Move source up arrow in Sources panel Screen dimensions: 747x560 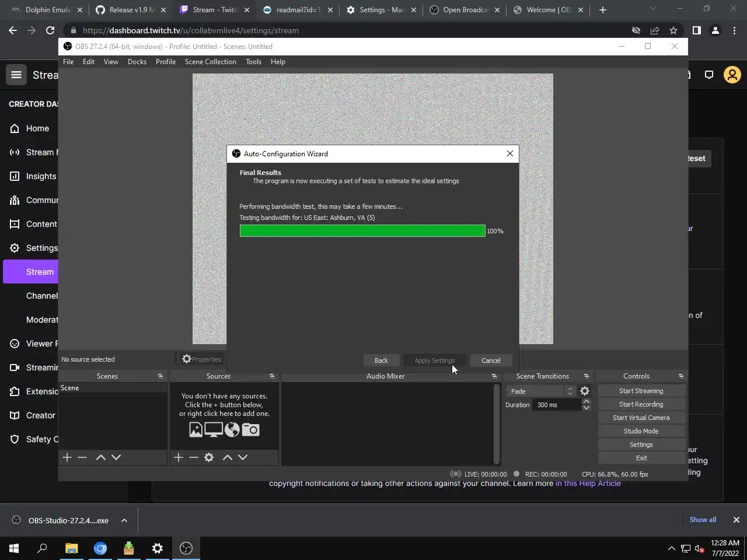click(x=228, y=457)
